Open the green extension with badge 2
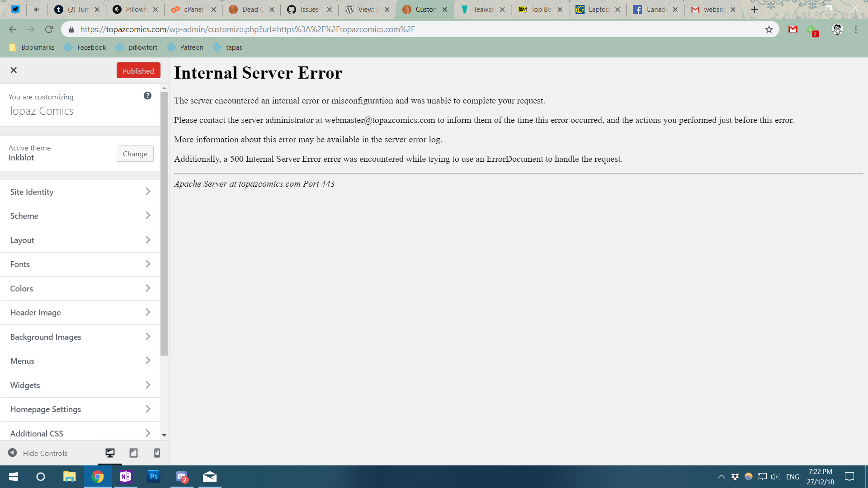The height and width of the screenshot is (488, 868). pyautogui.click(x=812, y=31)
